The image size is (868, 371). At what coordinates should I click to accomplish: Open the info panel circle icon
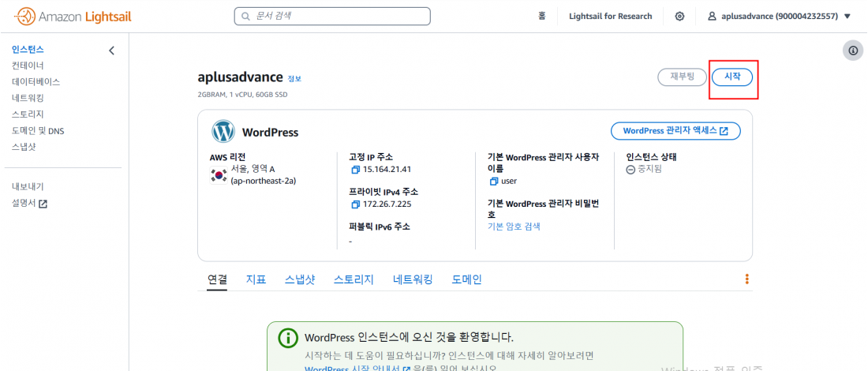(x=853, y=51)
